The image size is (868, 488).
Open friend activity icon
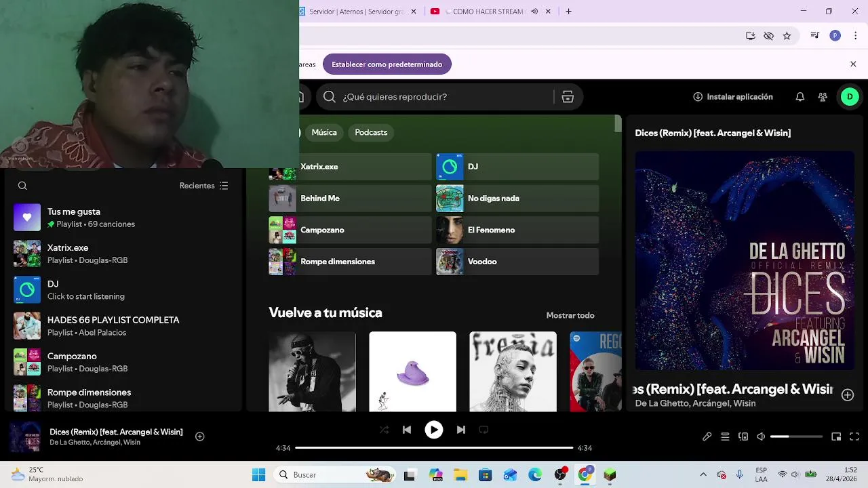pyautogui.click(x=823, y=97)
